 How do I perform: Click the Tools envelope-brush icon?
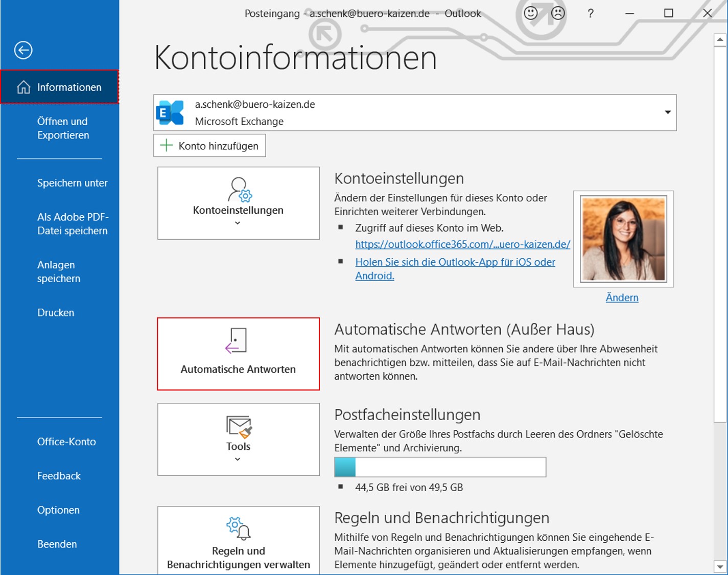coord(239,427)
